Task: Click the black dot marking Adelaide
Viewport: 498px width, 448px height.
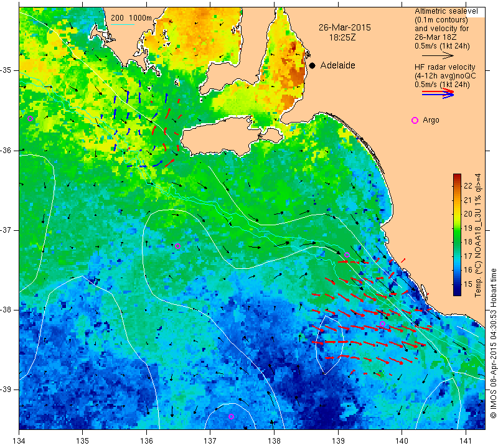Action: [x=312, y=65]
